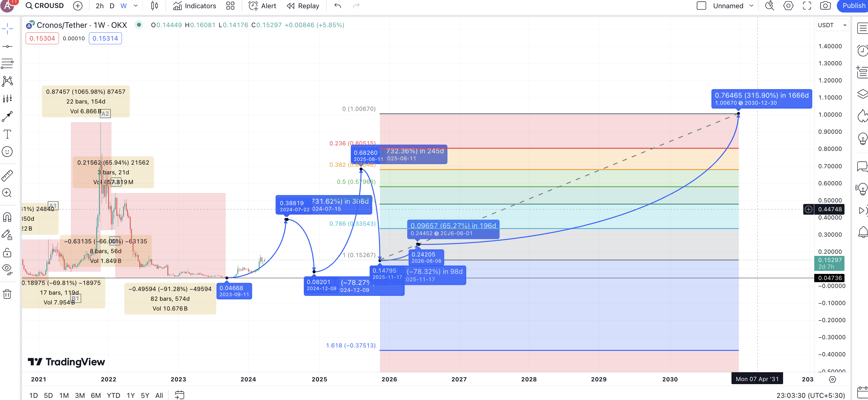Open the USDT currency dropdown

point(832,25)
